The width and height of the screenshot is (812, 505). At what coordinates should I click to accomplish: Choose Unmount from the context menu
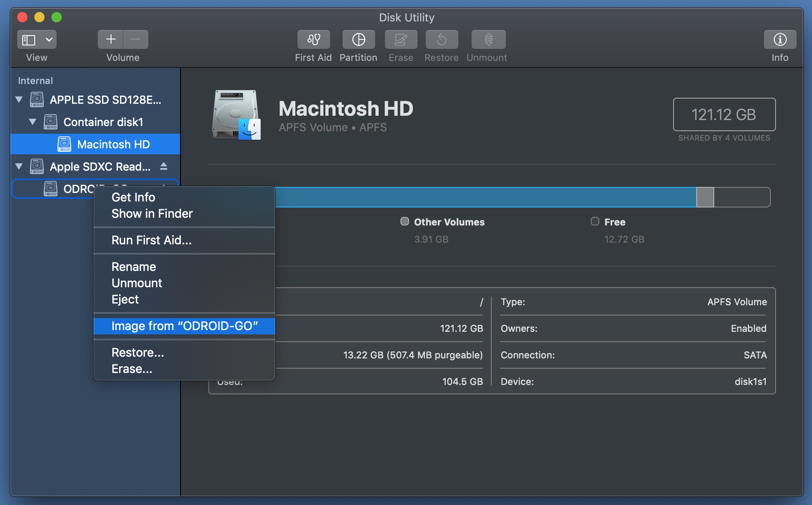click(184, 283)
